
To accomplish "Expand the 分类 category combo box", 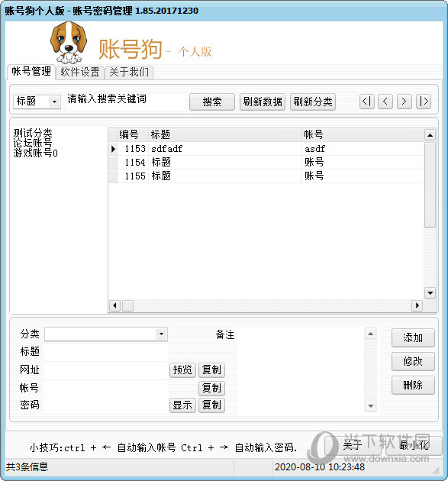I will pyautogui.click(x=161, y=334).
